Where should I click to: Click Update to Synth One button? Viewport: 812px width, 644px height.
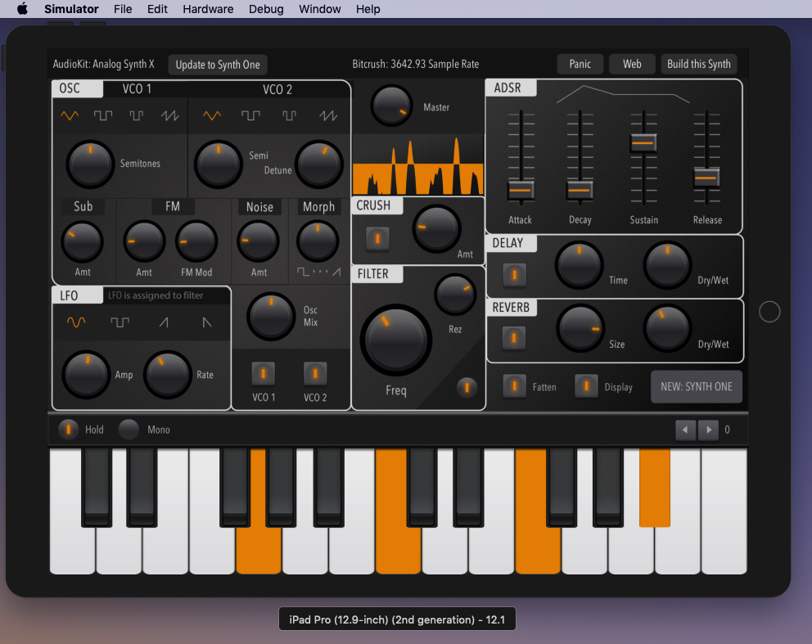point(218,65)
